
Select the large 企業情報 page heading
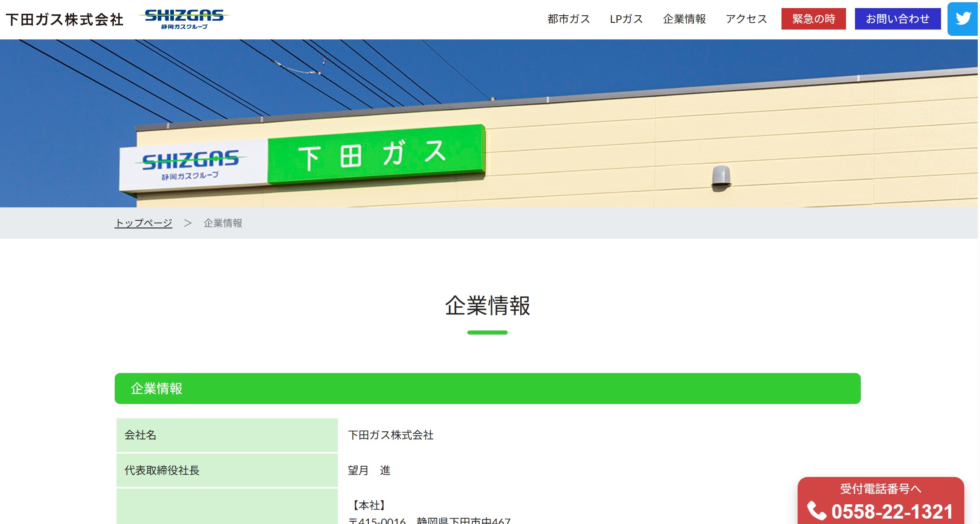(487, 306)
